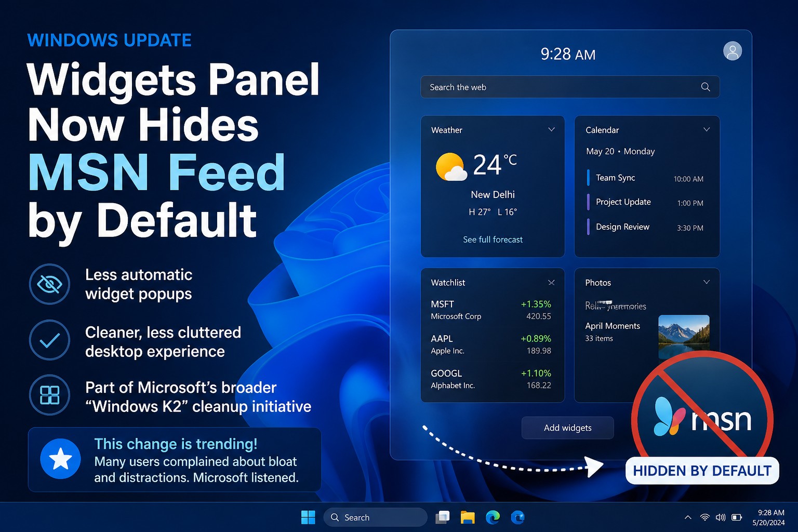Viewport: 798px width, 532px height.
Task: Click the +1.35% change value
Action: (536, 304)
